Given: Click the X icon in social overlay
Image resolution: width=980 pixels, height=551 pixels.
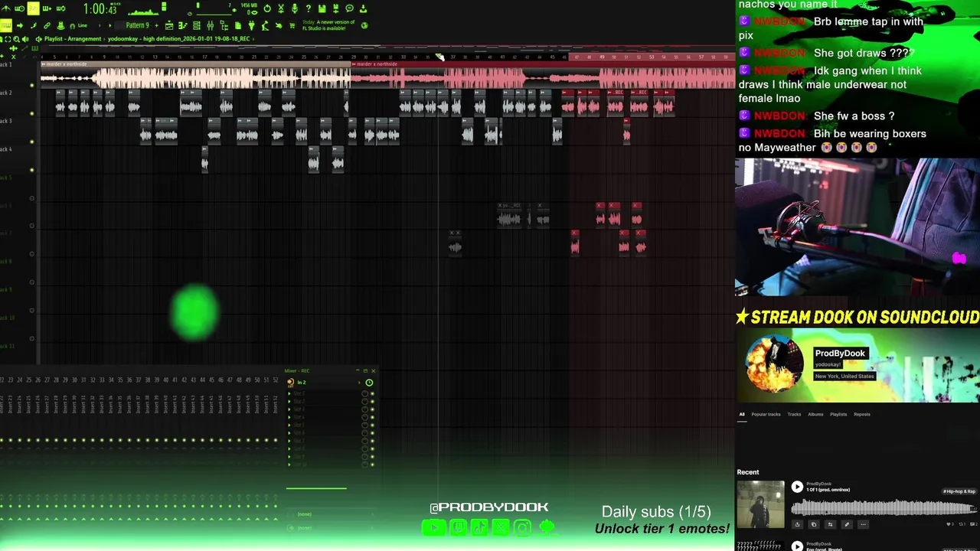Looking at the screenshot, I should [x=501, y=527].
